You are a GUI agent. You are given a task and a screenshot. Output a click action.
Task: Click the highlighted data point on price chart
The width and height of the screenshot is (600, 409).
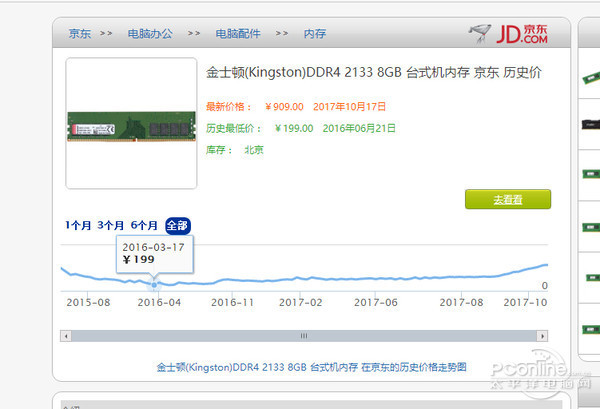pyautogui.click(x=153, y=285)
